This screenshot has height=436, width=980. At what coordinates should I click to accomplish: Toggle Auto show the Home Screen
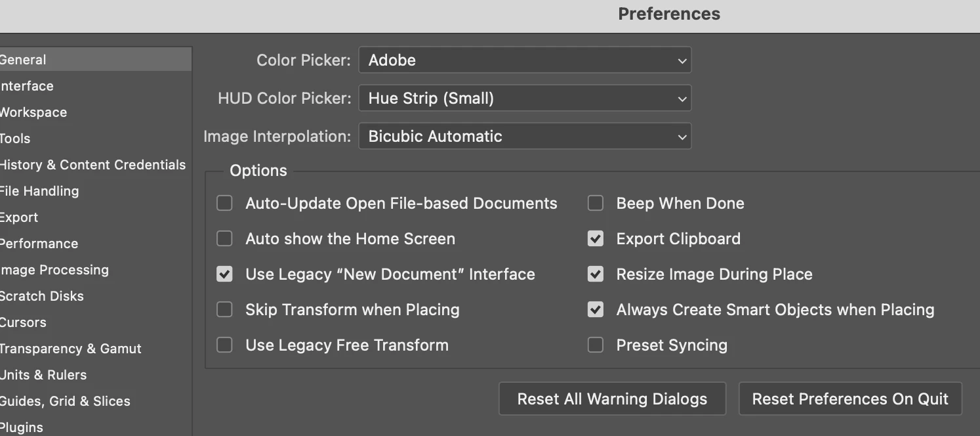pyautogui.click(x=225, y=239)
